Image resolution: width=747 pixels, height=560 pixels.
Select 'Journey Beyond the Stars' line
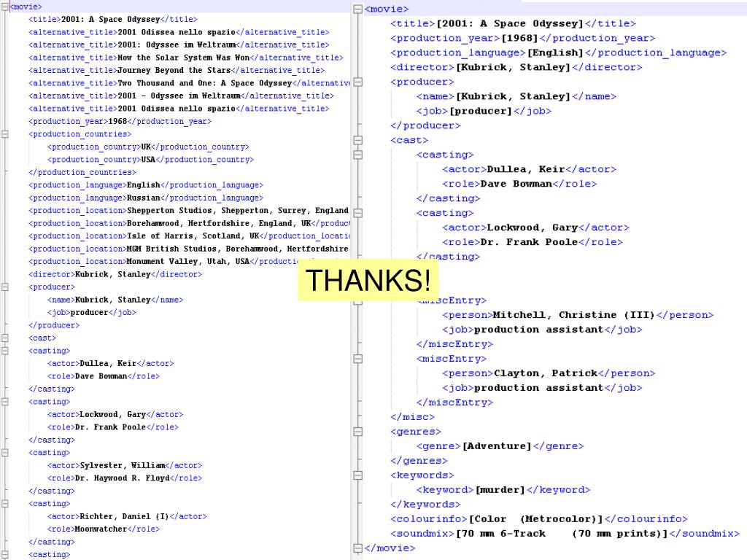177,71
